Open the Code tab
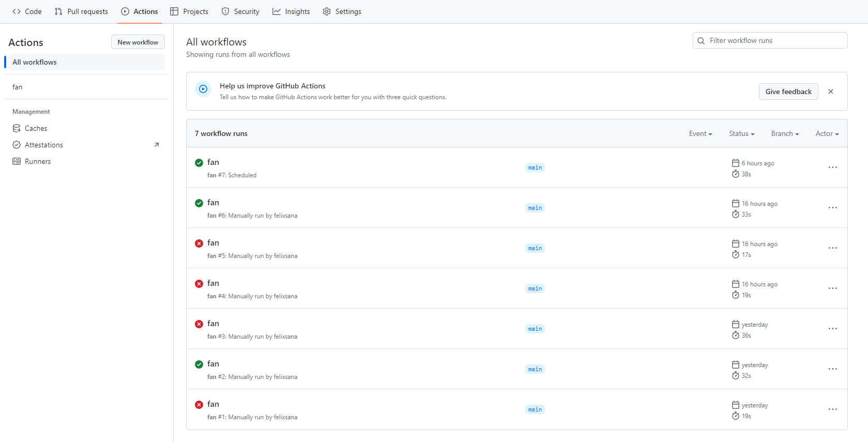Image resolution: width=868 pixels, height=442 pixels. 27,11
